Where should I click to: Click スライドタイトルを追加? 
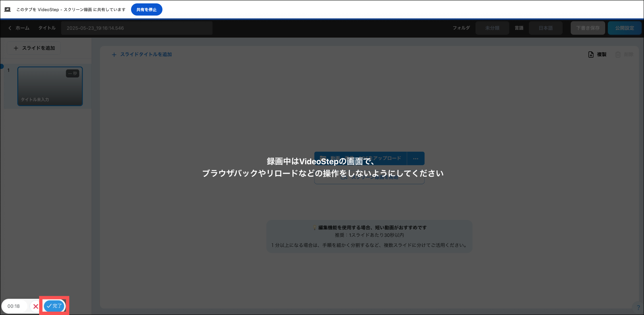pyautogui.click(x=142, y=54)
